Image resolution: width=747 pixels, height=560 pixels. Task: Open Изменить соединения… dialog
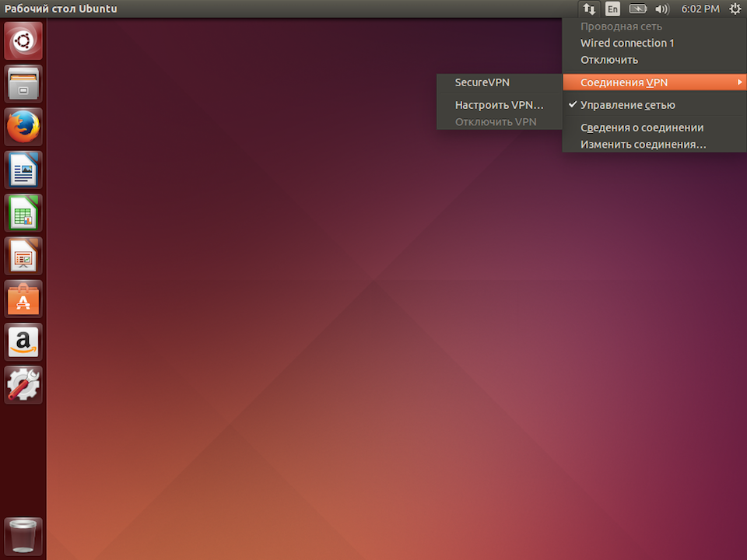[x=654, y=145]
